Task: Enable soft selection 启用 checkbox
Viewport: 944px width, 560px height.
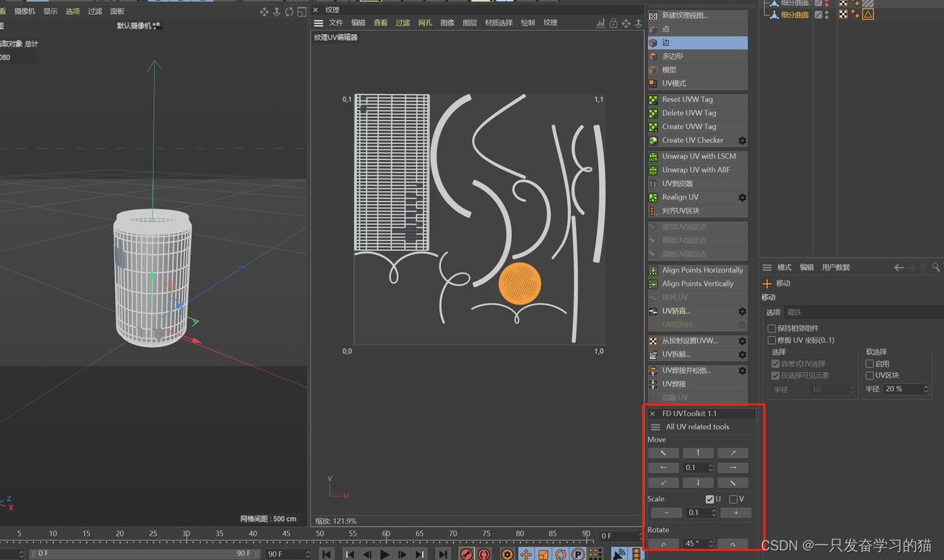Action: pos(870,364)
